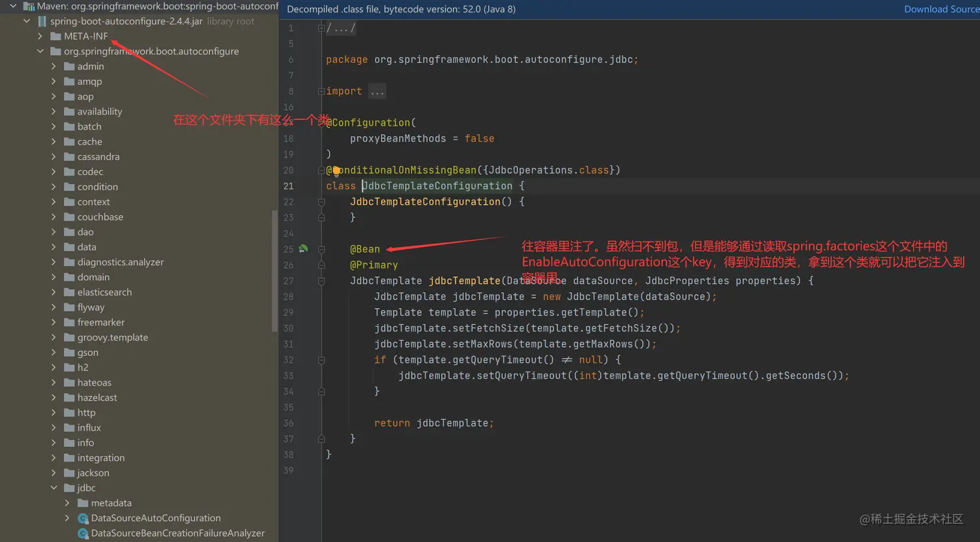Collapse the jdbc package
Screen dimensions: 980x542
pos(54,488)
